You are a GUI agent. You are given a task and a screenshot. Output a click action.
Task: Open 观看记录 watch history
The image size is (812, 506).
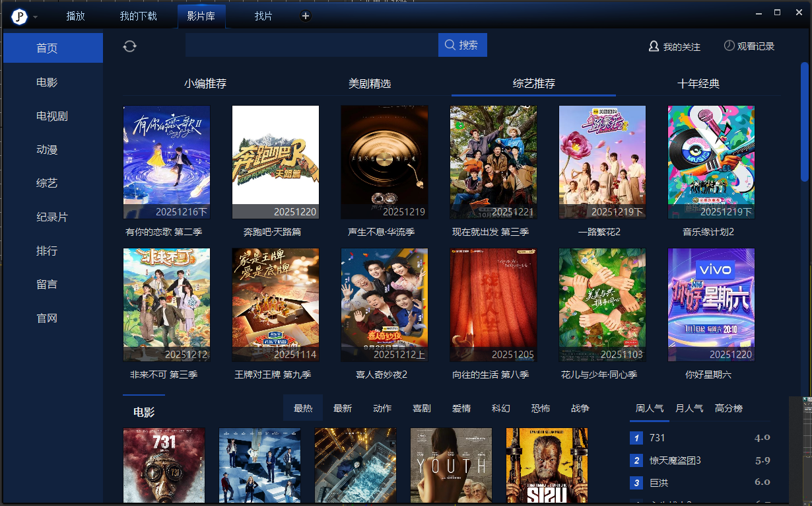(x=749, y=46)
